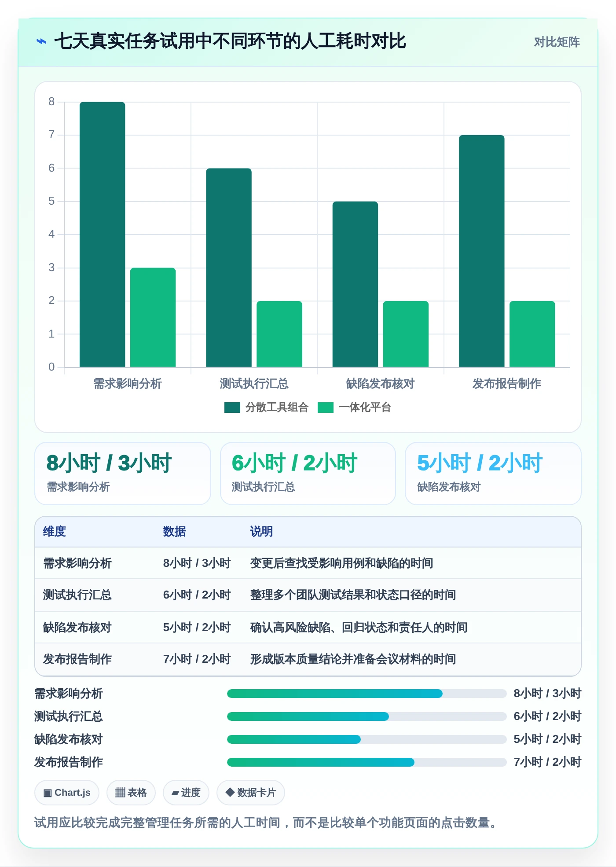
Task: Click the 需求影响分析 progress bar
Action: 367,694
